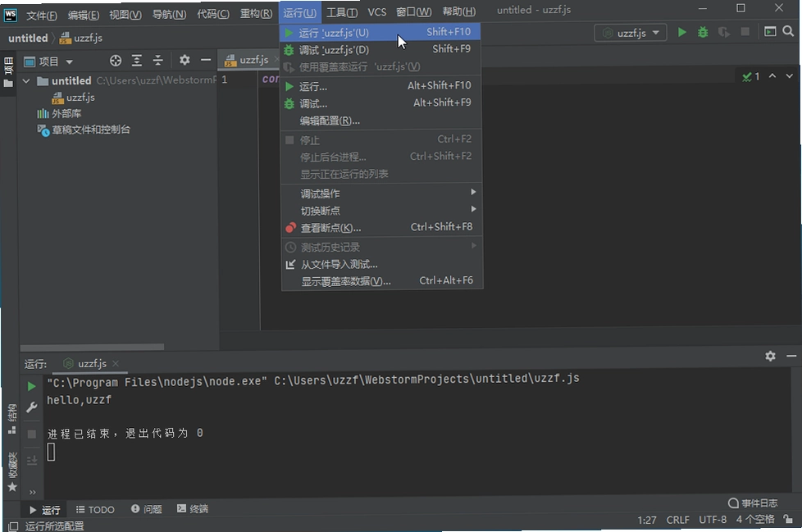
Task: Open 查看断点 from the Run menu
Action: click(381, 227)
